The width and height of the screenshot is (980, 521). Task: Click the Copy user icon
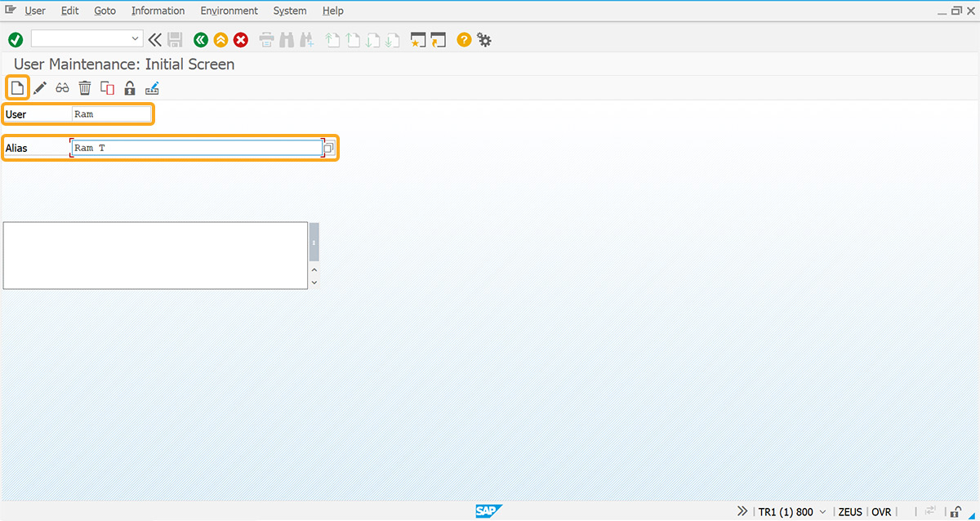point(107,88)
